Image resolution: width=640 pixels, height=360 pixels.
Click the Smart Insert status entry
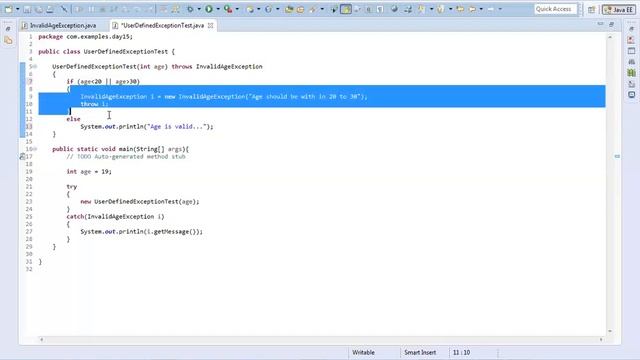[420, 352]
